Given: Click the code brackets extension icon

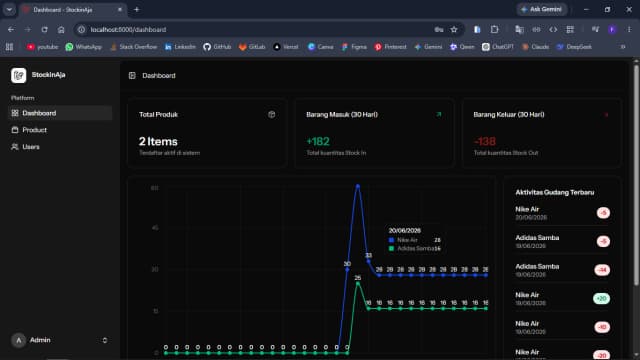Looking at the screenshot, I should tap(553, 29).
